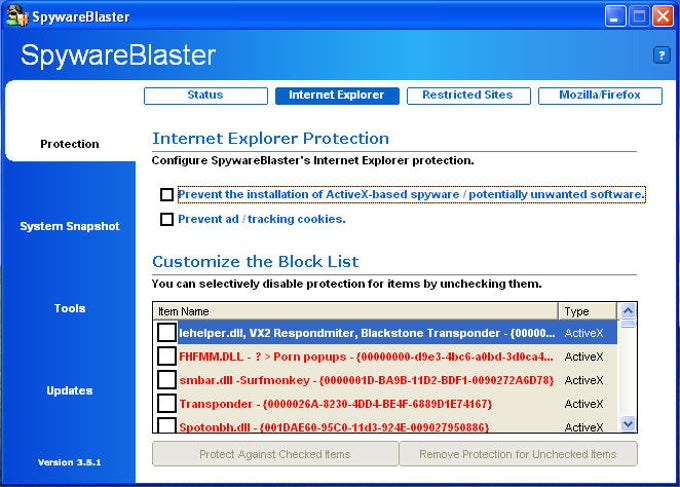The image size is (680, 487).
Task: Open the Updates sidebar section
Action: 69,390
